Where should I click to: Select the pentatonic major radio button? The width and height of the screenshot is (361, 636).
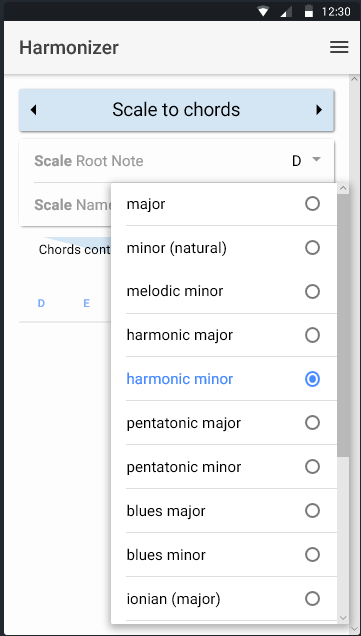(x=312, y=423)
